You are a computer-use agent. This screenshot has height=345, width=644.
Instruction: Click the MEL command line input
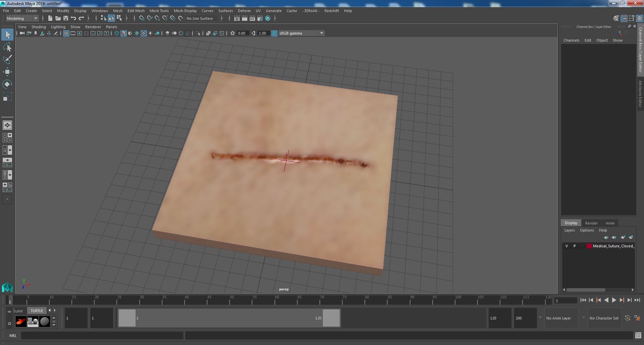(x=102, y=335)
